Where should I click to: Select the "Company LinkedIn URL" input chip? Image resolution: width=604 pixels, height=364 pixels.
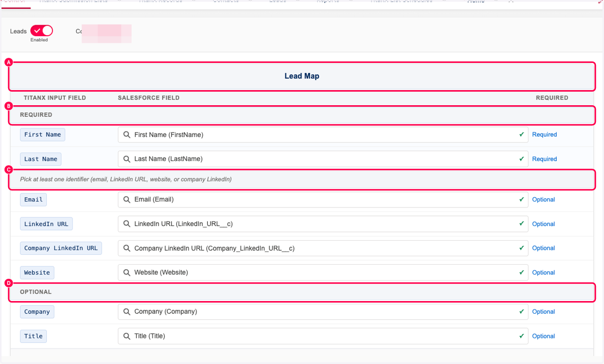pyautogui.click(x=61, y=248)
